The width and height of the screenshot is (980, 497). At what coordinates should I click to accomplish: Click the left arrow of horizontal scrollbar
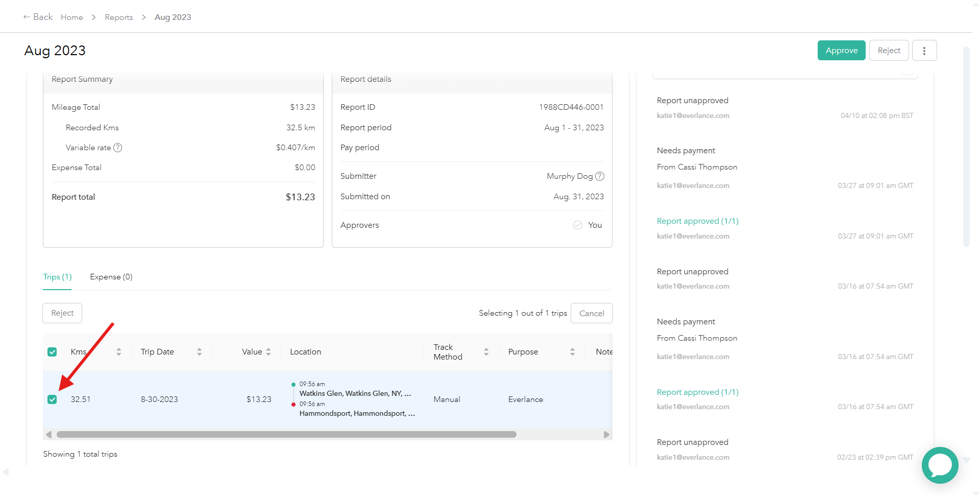pyautogui.click(x=48, y=435)
